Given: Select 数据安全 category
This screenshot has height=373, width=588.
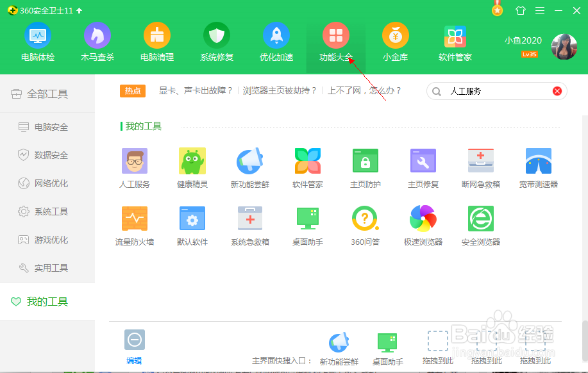Looking at the screenshot, I should (47, 155).
